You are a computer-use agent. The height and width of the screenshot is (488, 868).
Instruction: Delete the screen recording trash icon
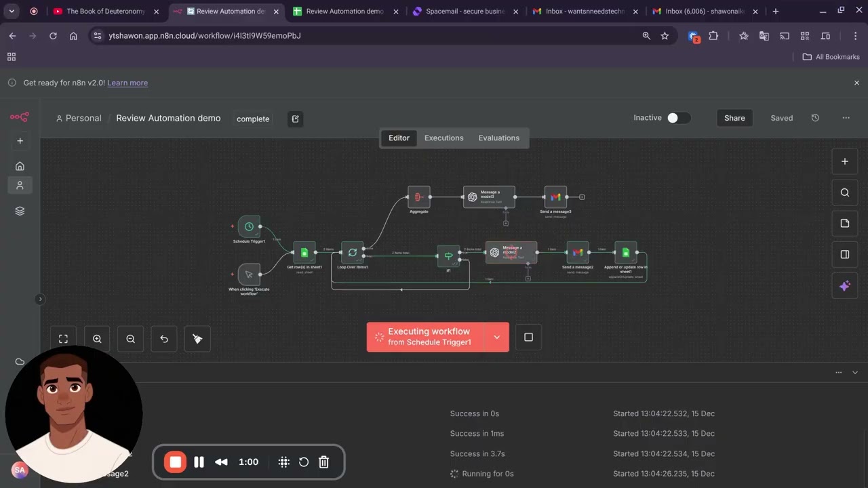point(323,462)
